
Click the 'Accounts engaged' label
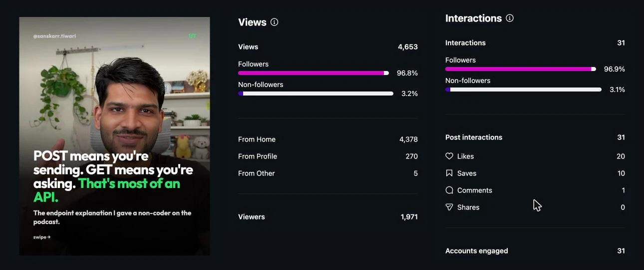(477, 250)
